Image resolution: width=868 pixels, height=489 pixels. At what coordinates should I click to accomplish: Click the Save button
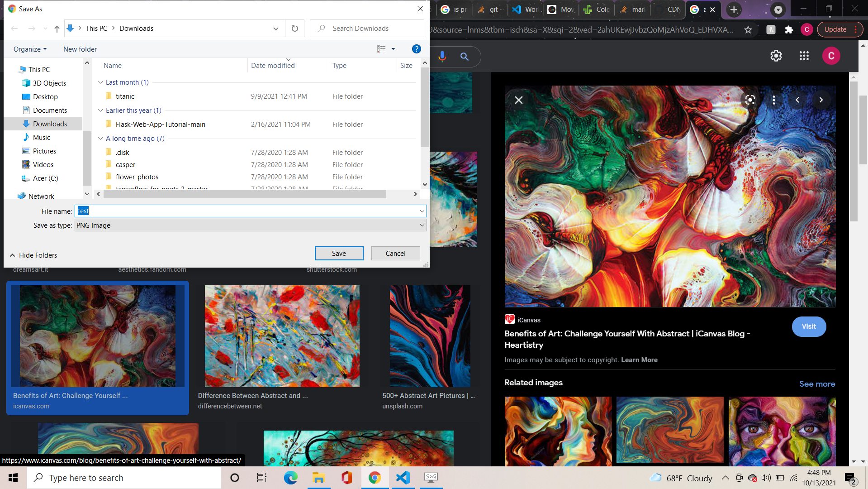point(339,254)
